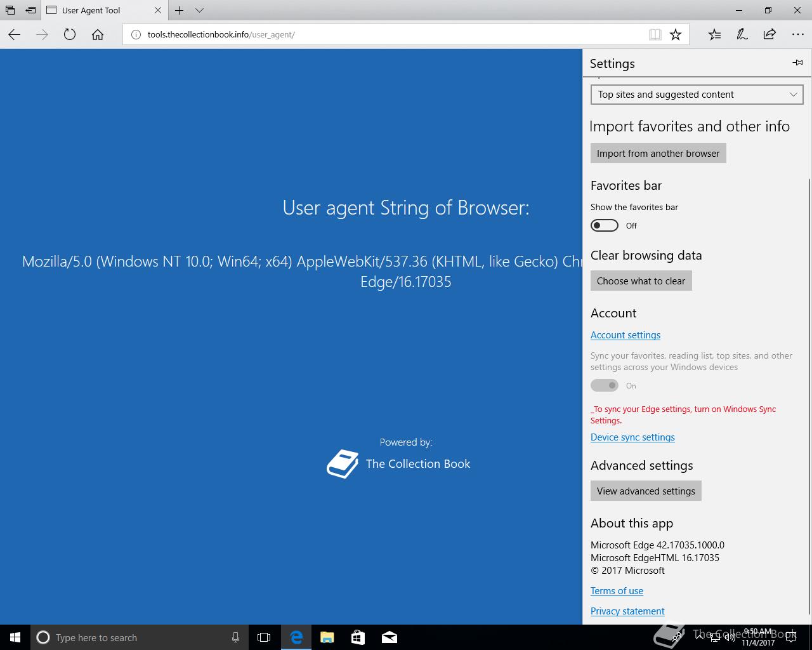
Task: Open reading view icon
Action: (655, 34)
